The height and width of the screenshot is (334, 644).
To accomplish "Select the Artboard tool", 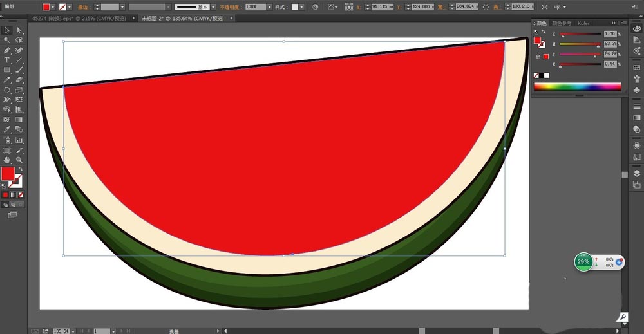I will point(6,150).
